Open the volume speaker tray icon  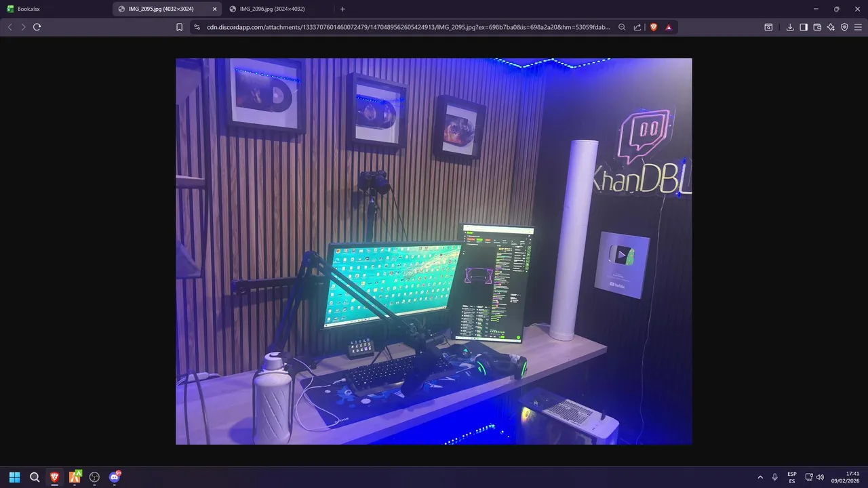tap(820, 477)
